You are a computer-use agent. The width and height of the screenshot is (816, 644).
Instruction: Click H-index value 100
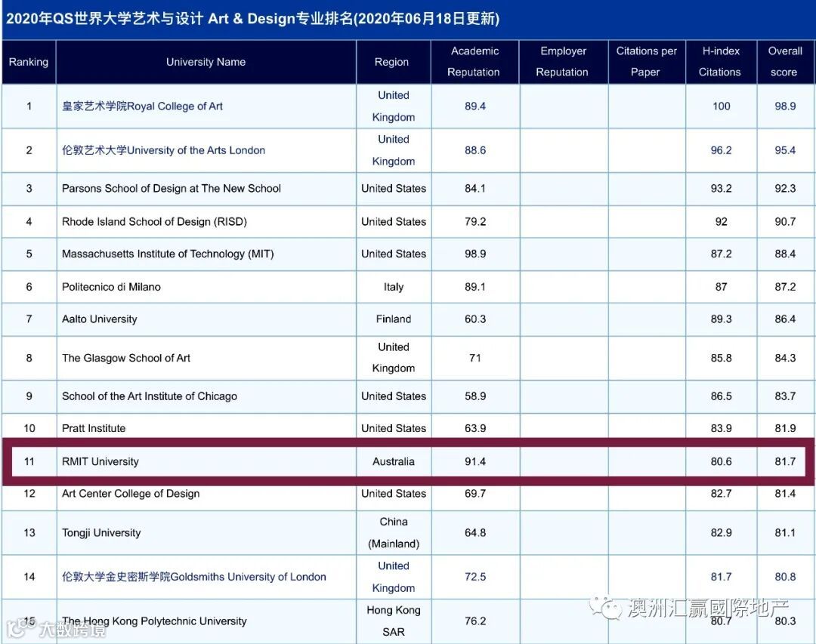pyautogui.click(x=722, y=106)
